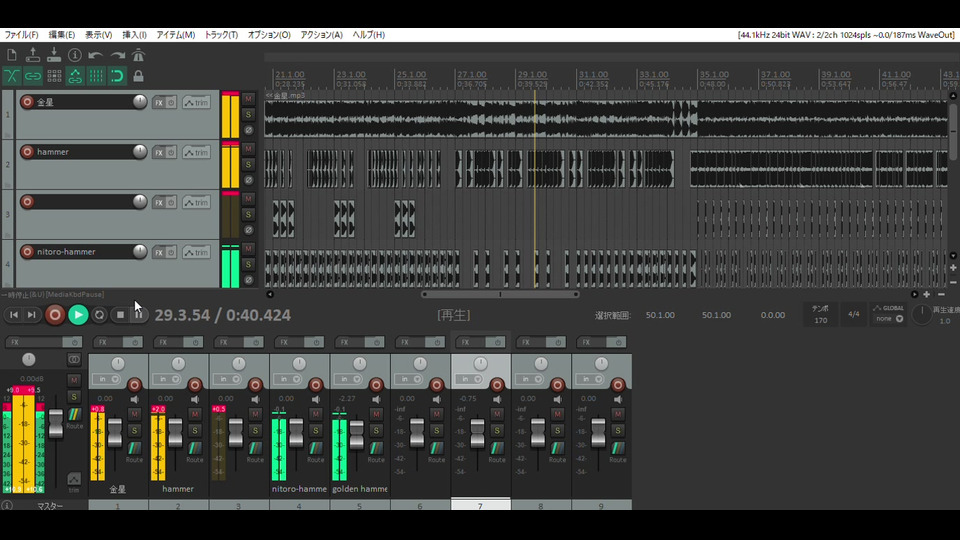Open trim envelope menu on hammer track

pos(196,152)
